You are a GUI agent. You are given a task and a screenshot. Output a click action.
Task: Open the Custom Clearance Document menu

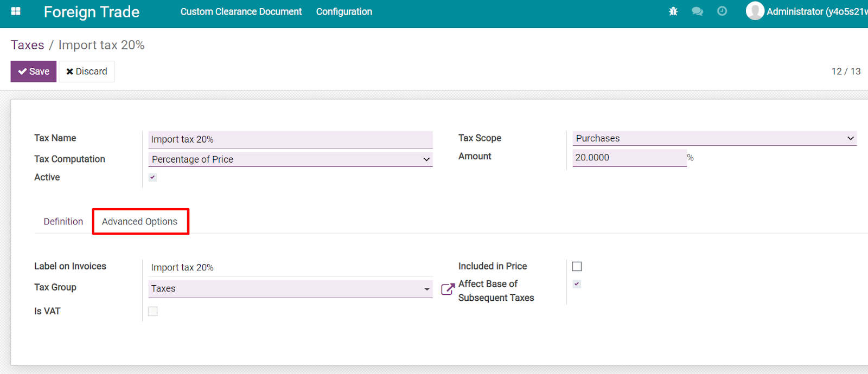[x=241, y=11]
